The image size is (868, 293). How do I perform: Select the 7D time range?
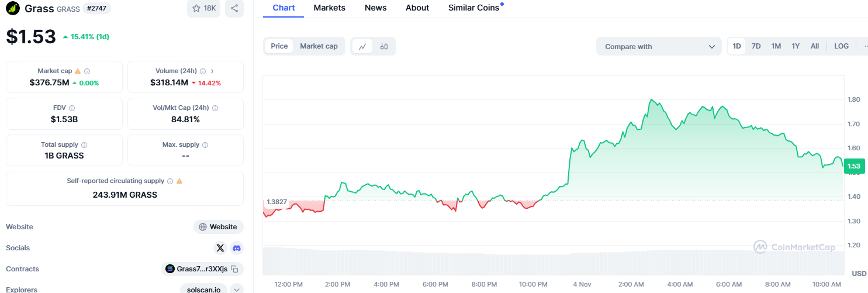756,46
